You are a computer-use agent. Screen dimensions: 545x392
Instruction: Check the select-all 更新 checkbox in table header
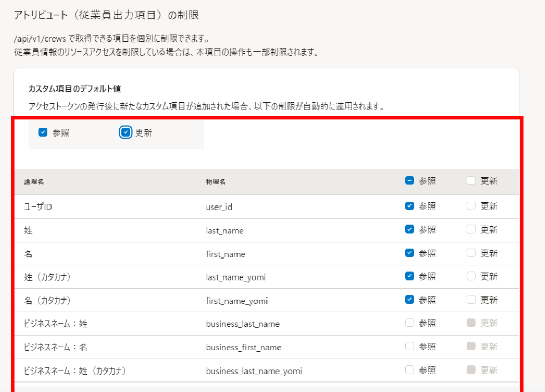pyautogui.click(x=471, y=181)
